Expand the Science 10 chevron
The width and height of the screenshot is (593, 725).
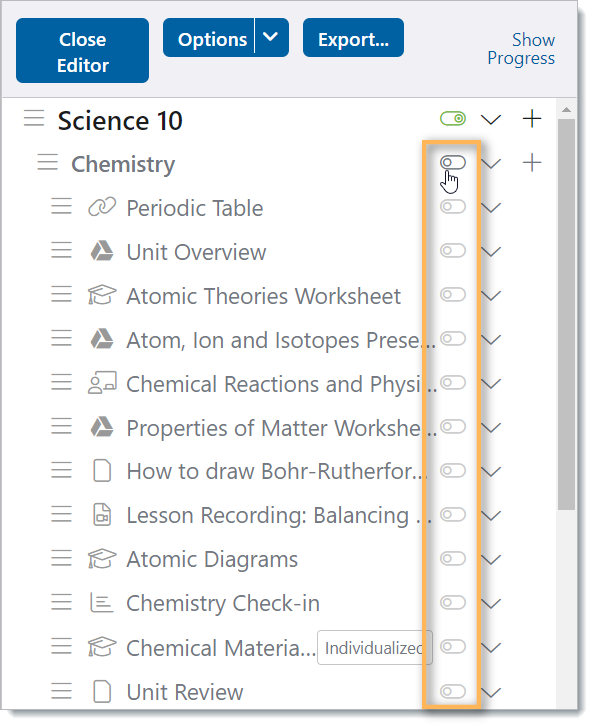[491, 120]
